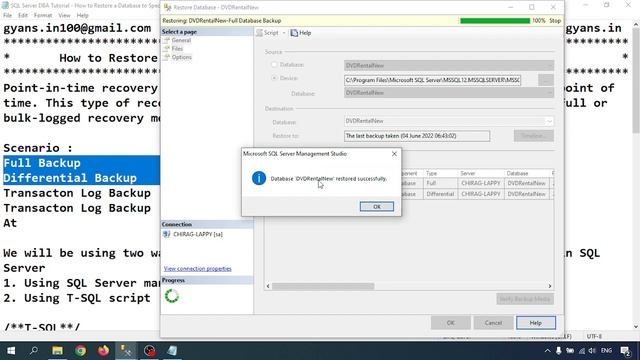The height and width of the screenshot is (360, 640).
Task: Open the General page in Restore Database
Action: pyautogui.click(x=181, y=40)
